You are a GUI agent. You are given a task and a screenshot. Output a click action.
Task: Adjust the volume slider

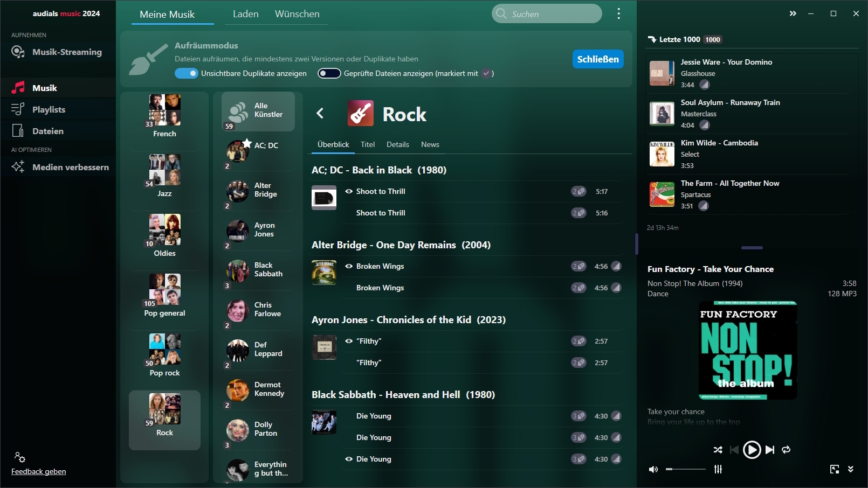coord(685,469)
